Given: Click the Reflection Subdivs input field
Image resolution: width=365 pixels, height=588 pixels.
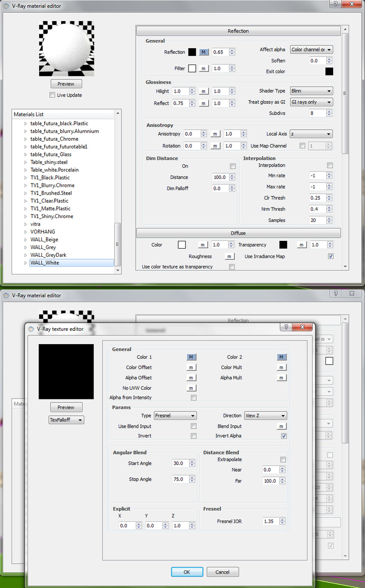Looking at the screenshot, I should (x=318, y=113).
